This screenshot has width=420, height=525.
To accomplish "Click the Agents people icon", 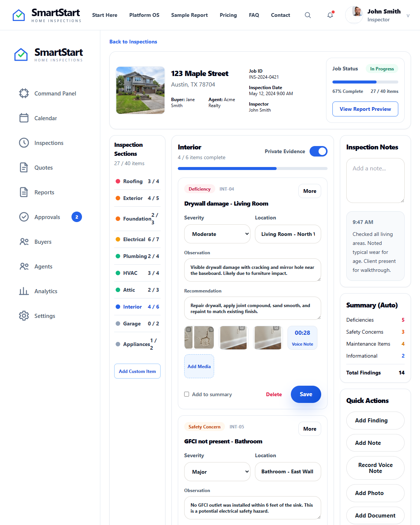I will (x=24, y=266).
